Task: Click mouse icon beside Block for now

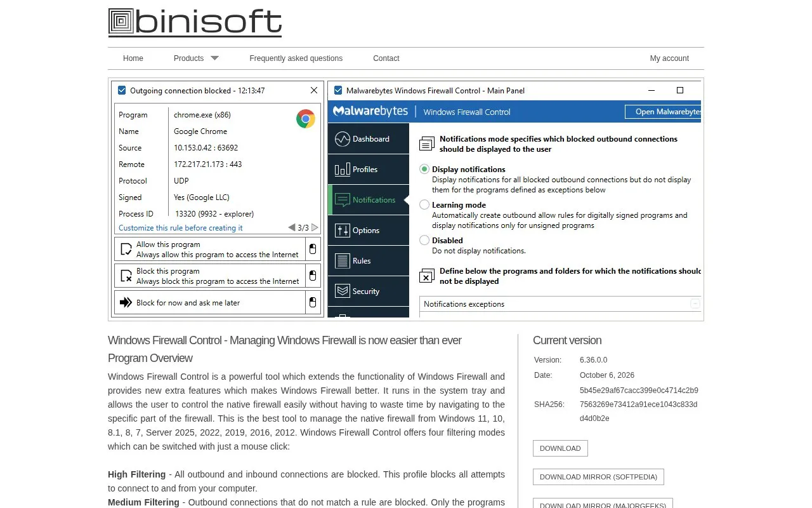Action: click(x=313, y=302)
